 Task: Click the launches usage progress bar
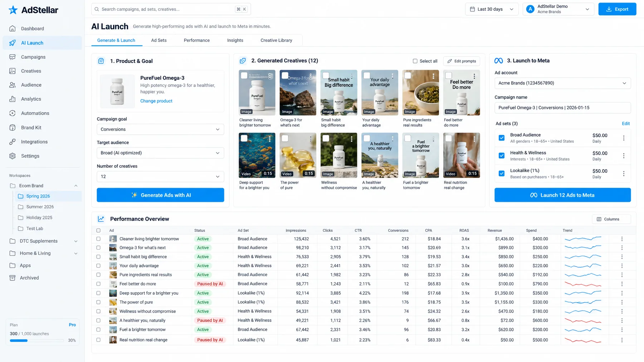[37, 341]
